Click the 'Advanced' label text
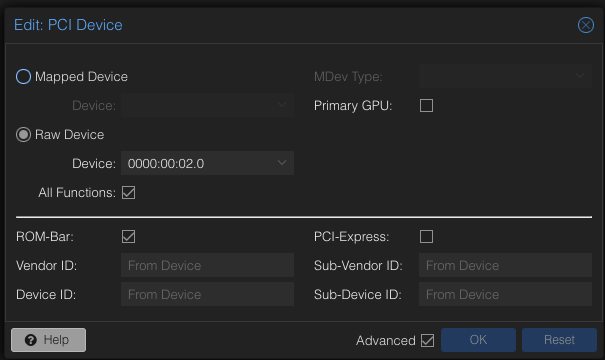Image resolution: width=605 pixels, height=360 pixels. pos(386,341)
